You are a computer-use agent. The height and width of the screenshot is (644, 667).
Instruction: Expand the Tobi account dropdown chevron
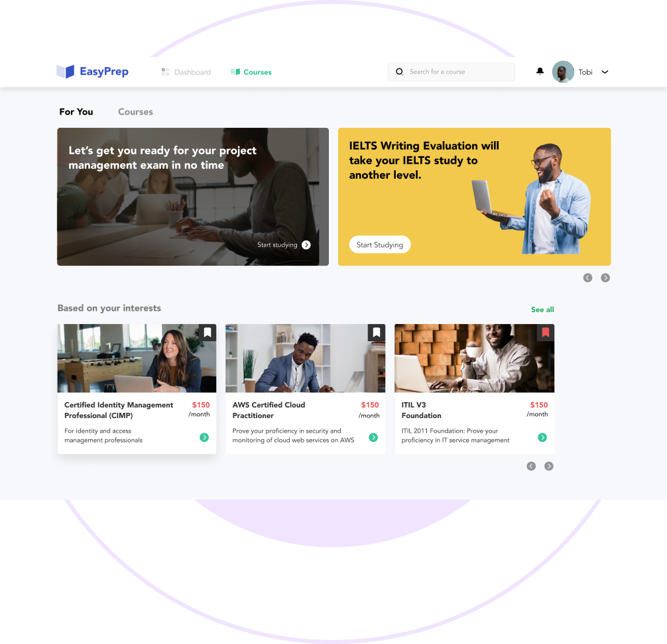pyautogui.click(x=605, y=72)
